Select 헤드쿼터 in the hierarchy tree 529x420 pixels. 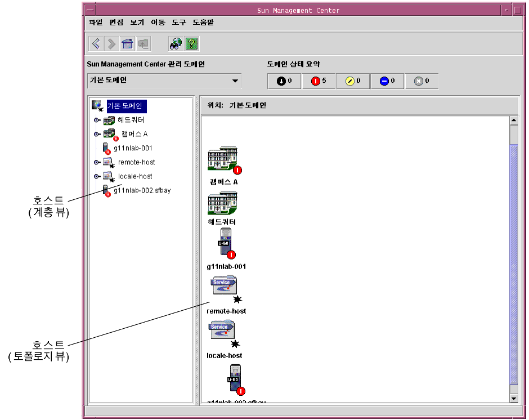131,120
